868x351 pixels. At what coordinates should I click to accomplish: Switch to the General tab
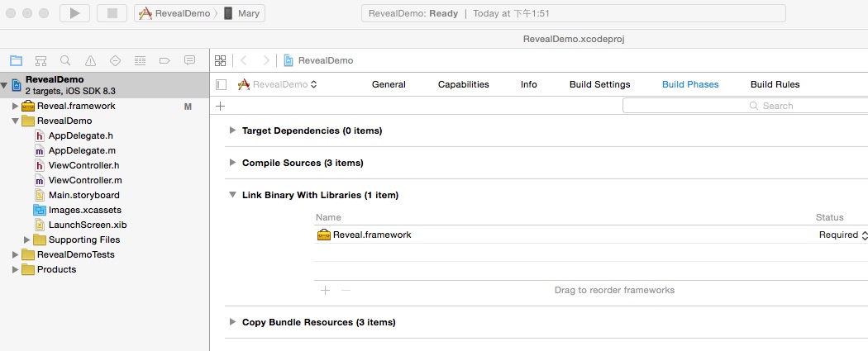click(389, 84)
